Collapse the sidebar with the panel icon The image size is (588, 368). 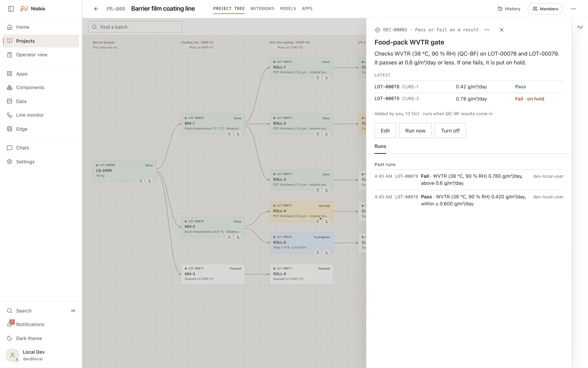pos(11,9)
